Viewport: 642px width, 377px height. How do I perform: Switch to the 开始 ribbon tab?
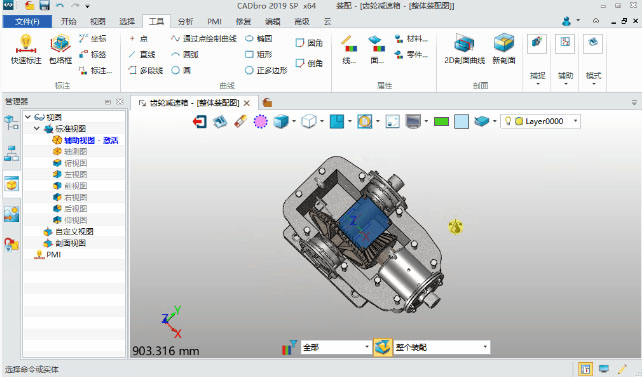[68, 21]
